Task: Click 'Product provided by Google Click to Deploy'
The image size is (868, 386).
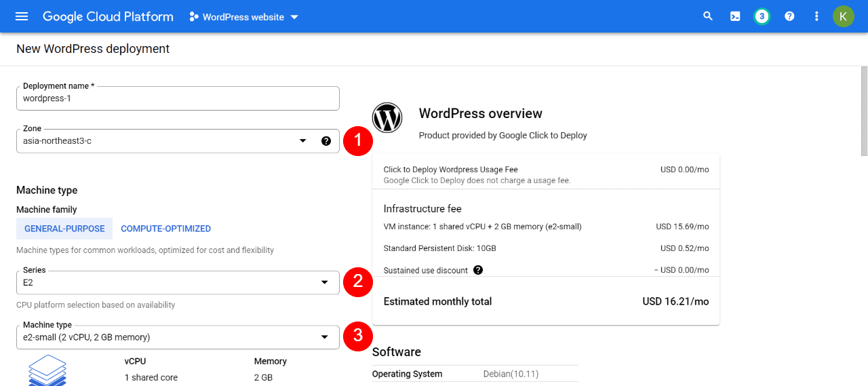Action: 503,135
